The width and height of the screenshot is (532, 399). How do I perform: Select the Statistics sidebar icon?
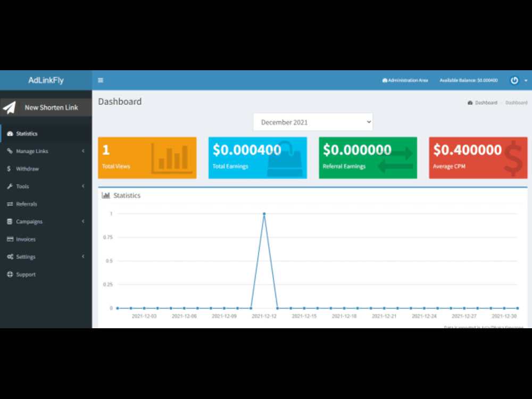point(10,134)
